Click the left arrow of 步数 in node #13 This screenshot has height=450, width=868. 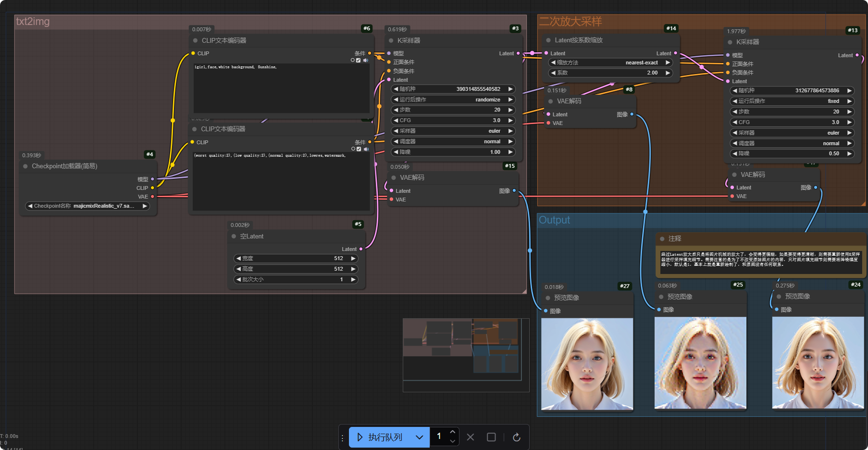[735, 112]
